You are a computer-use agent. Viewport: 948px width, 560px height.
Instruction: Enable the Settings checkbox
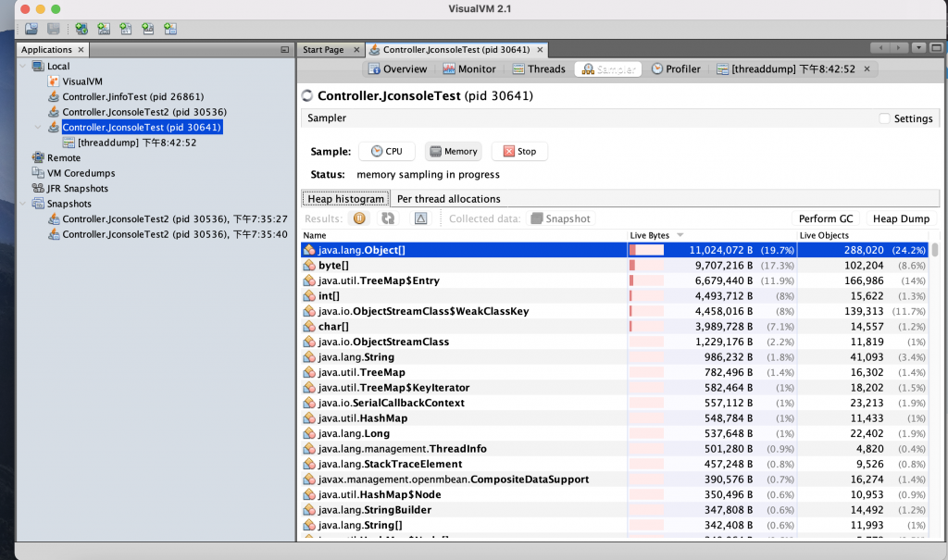click(x=884, y=118)
